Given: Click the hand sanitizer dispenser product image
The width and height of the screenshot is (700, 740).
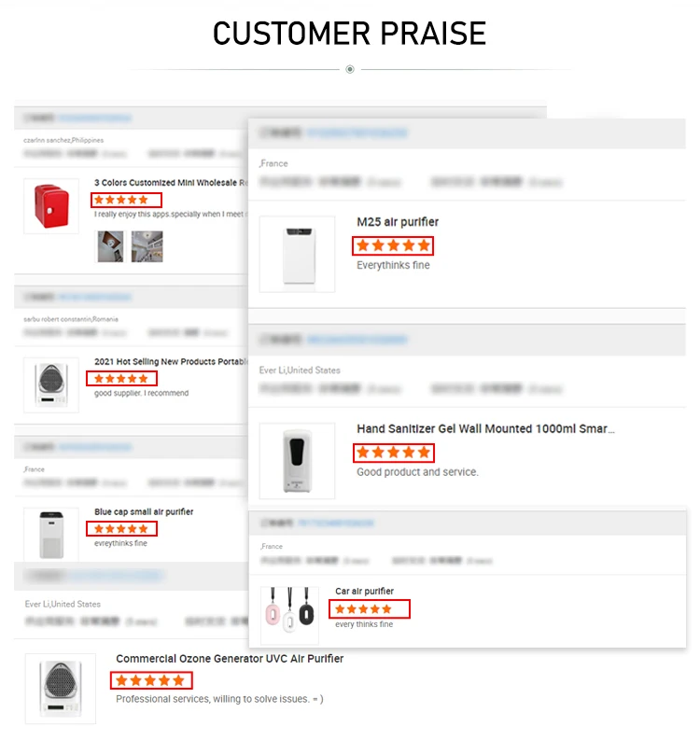Looking at the screenshot, I should (298, 461).
